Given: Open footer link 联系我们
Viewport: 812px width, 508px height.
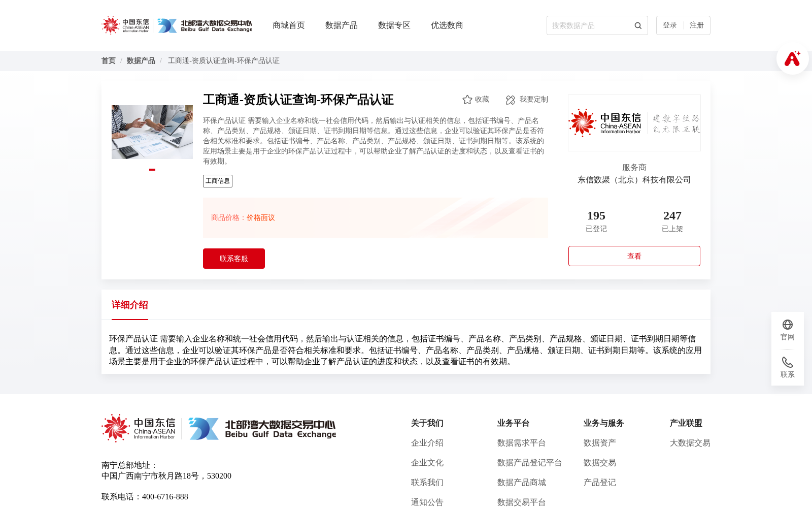Looking at the screenshot, I should coord(427,483).
